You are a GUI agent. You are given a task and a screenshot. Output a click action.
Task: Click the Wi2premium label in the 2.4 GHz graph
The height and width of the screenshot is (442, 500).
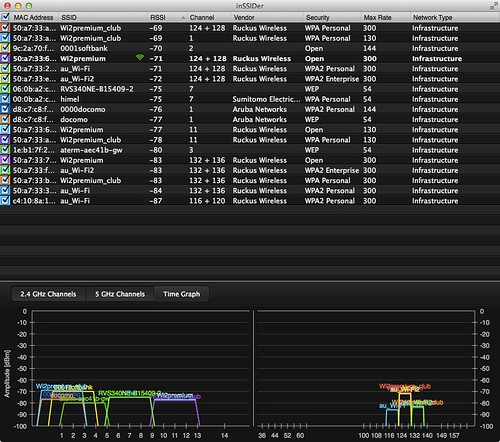(x=174, y=396)
